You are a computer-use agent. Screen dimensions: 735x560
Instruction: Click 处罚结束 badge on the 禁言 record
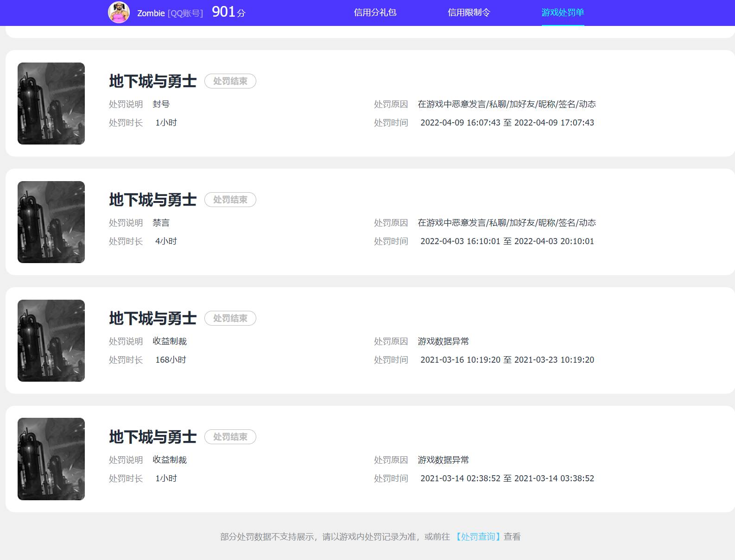230,200
